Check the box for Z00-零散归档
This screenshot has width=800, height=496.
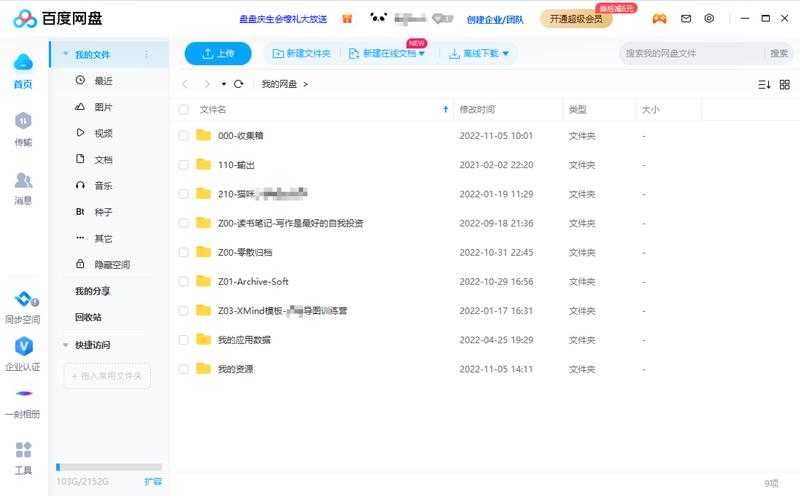[184, 252]
